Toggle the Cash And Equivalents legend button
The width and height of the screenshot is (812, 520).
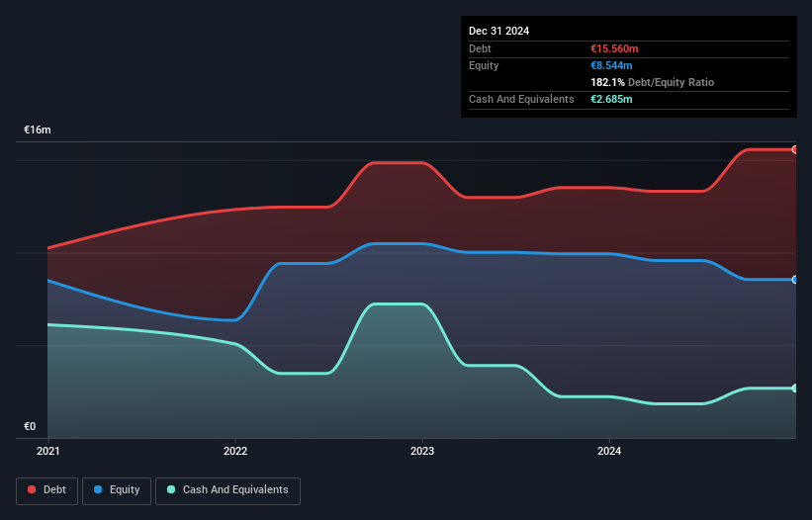tap(227, 490)
